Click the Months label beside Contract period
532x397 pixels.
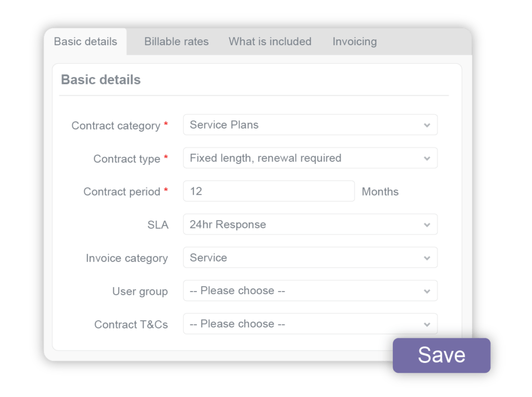381,191
